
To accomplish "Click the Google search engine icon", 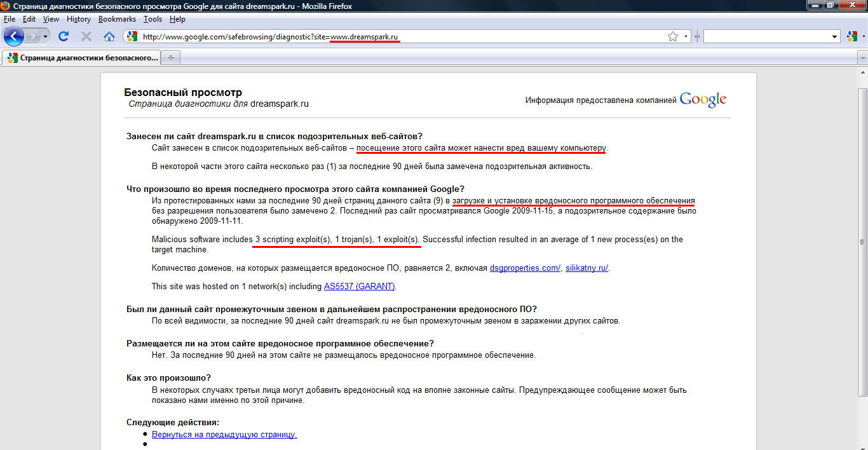I will click(851, 37).
